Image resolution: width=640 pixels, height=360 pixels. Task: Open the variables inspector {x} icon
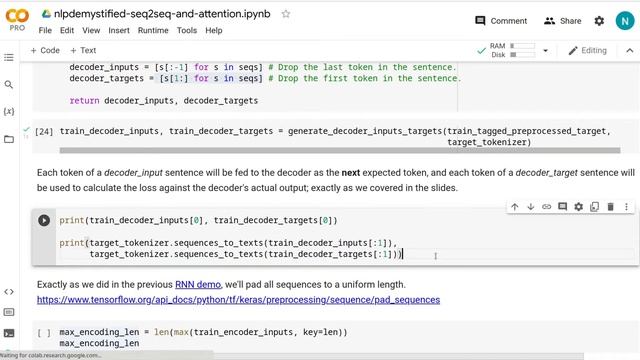[x=9, y=111]
